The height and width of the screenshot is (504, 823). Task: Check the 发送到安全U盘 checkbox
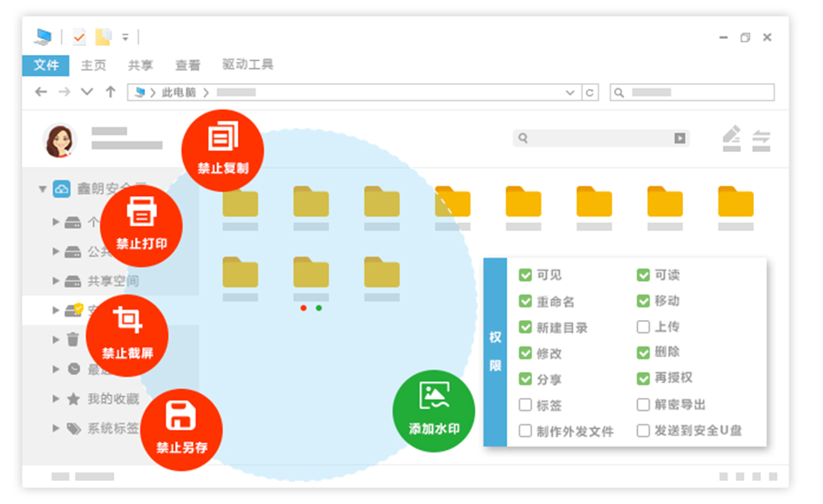coord(643,431)
